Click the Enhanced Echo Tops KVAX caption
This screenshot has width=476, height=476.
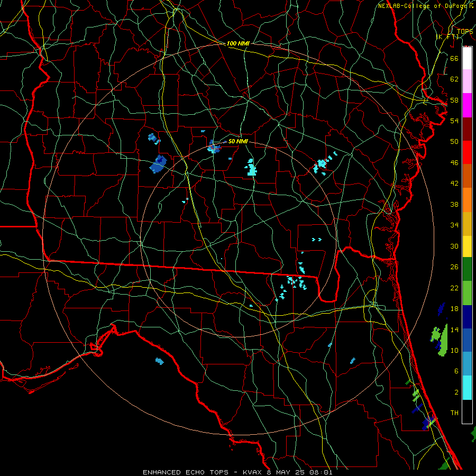click(x=237, y=472)
